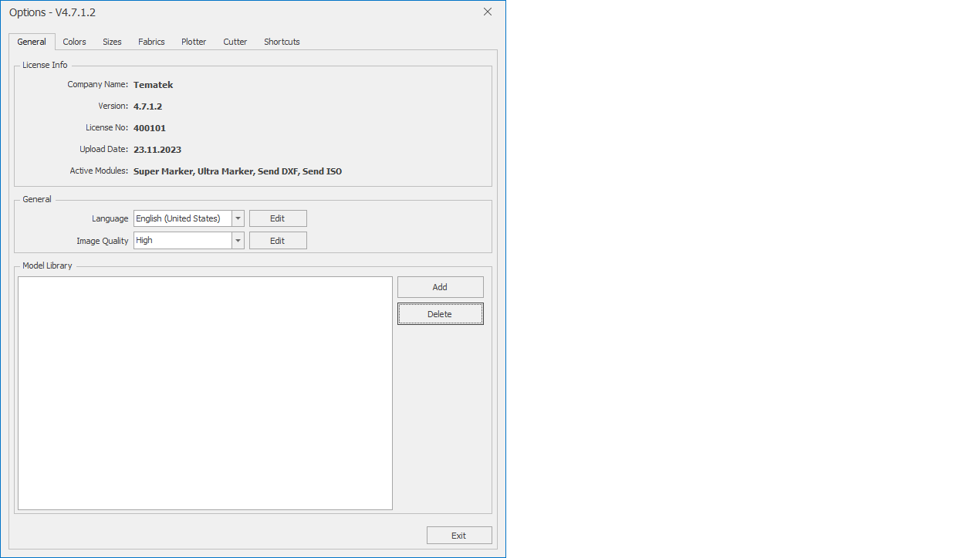980x558 pixels.
Task: Click the license number 400101
Action: click(x=150, y=128)
